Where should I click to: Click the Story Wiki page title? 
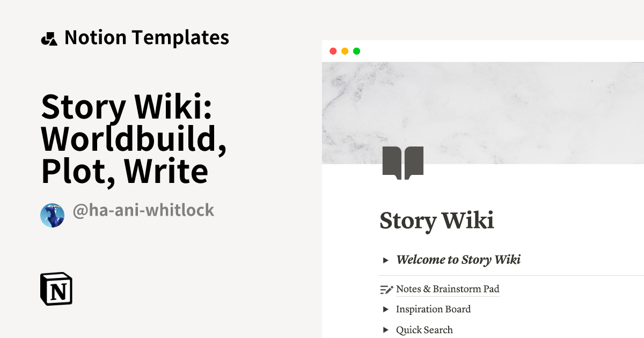436,221
